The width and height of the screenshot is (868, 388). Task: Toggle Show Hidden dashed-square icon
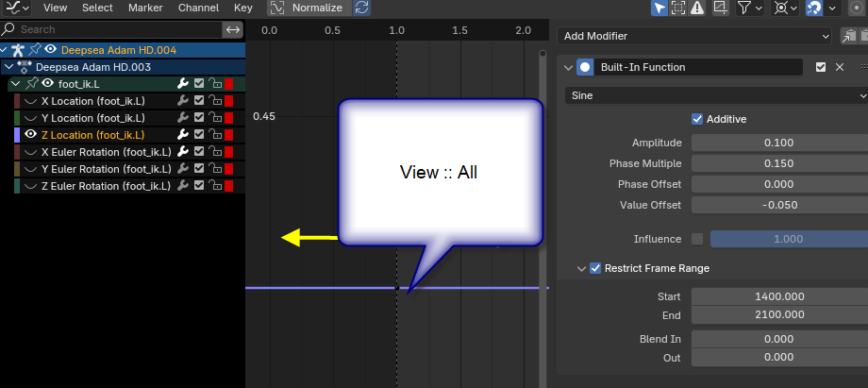(x=677, y=8)
